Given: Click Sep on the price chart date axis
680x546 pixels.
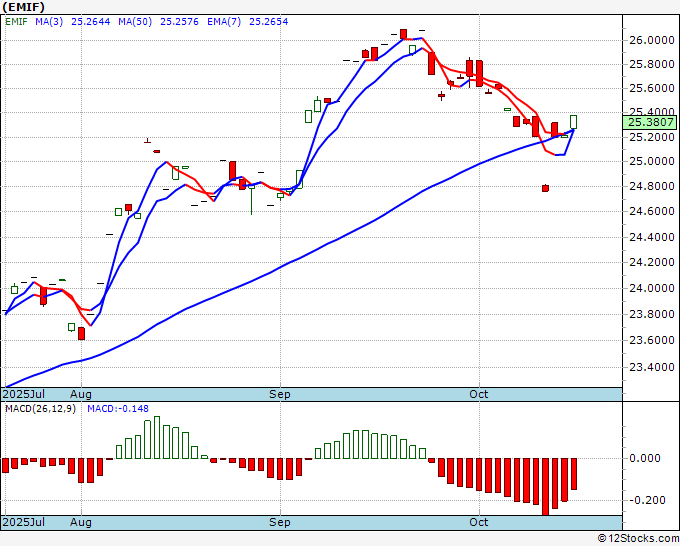Looking at the screenshot, I should (x=280, y=394).
